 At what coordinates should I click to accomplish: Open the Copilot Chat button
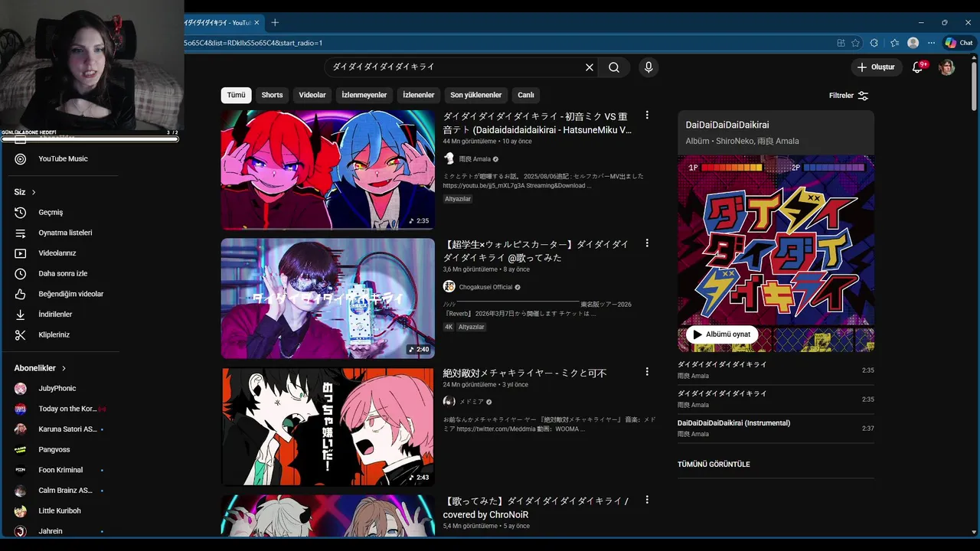960,43
